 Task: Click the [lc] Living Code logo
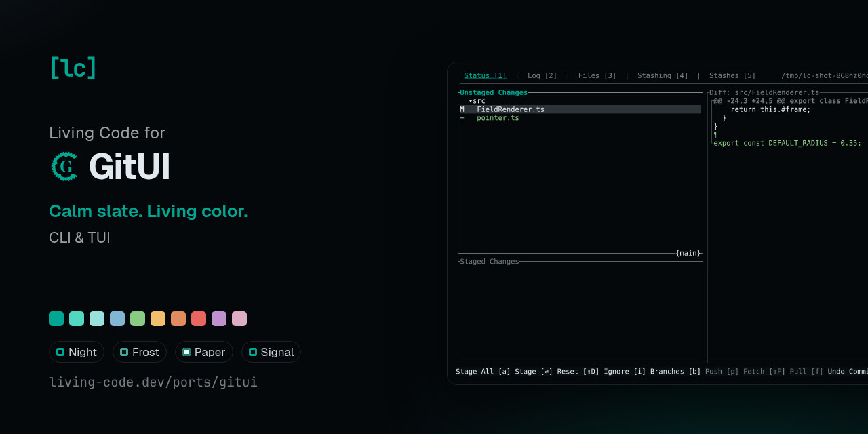tap(73, 68)
